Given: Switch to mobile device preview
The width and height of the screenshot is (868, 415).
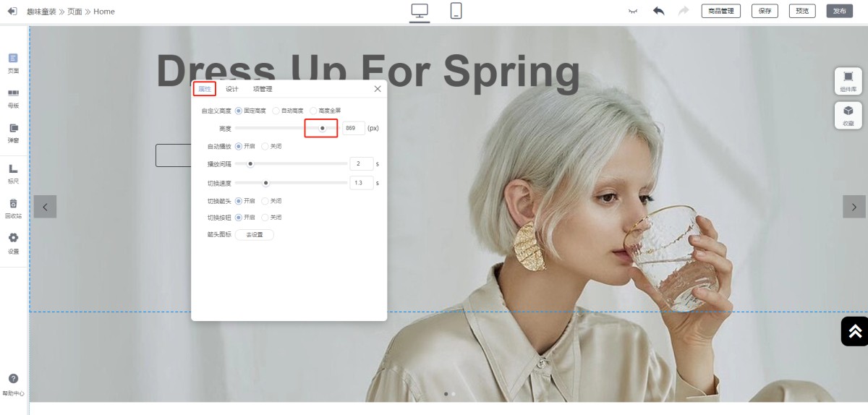Looking at the screenshot, I should pos(456,11).
